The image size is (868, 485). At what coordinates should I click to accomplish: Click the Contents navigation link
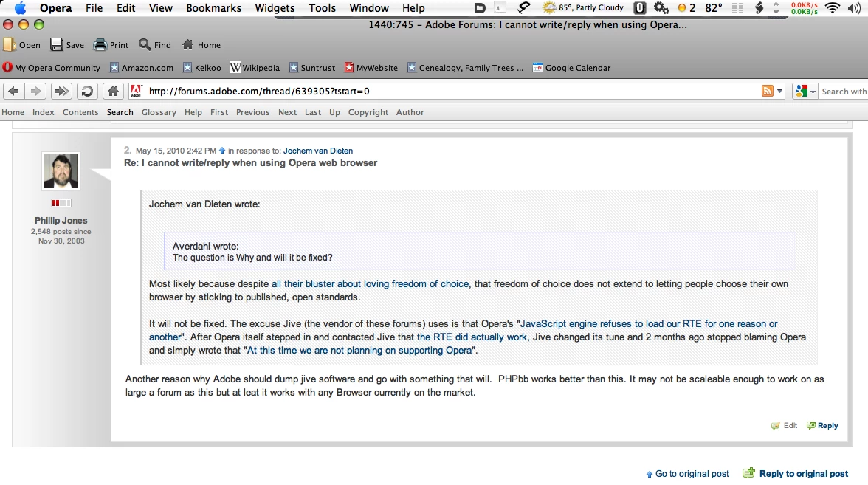[x=80, y=112]
